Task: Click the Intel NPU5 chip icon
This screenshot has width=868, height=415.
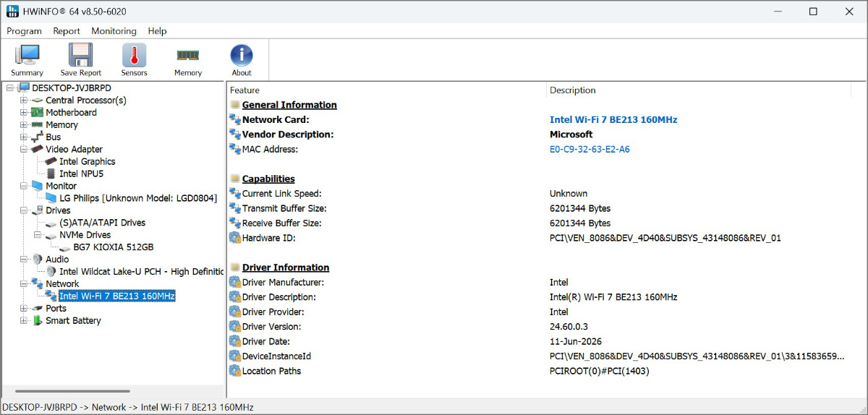Action: 51,174
